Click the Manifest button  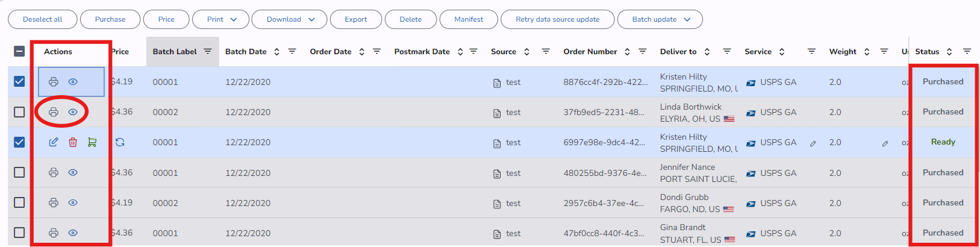(x=469, y=19)
